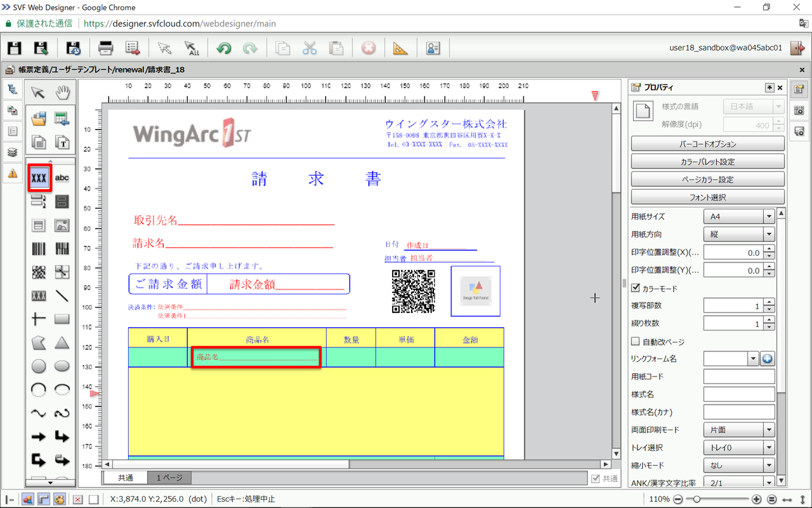Viewport: 812px width, 508px height.
Task: Switch to the 共通 page tab
Action: [125, 478]
